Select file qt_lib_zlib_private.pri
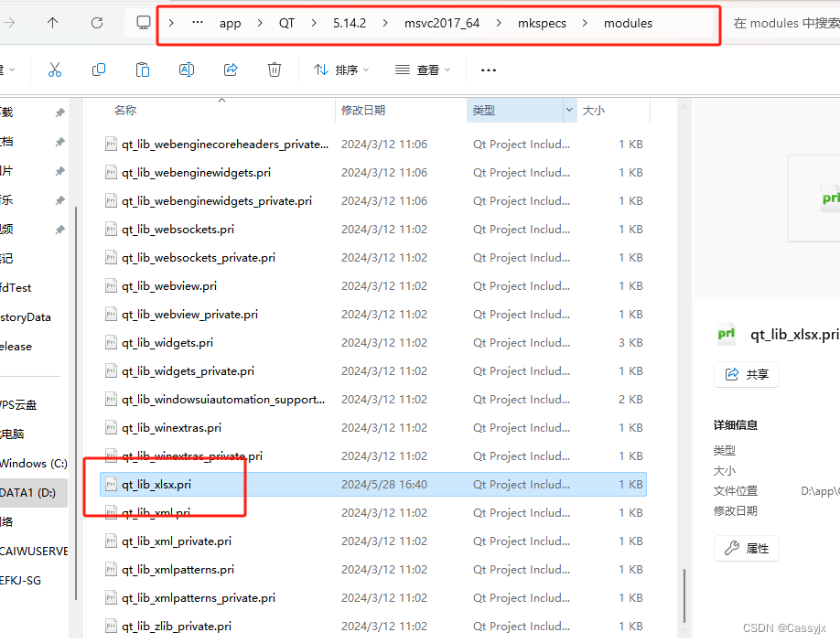This screenshot has width=840, height=643. pyautogui.click(x=372, y=626)
